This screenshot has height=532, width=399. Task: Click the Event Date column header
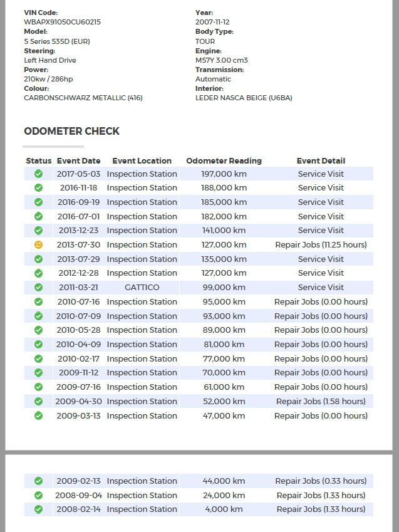point(78,161)
